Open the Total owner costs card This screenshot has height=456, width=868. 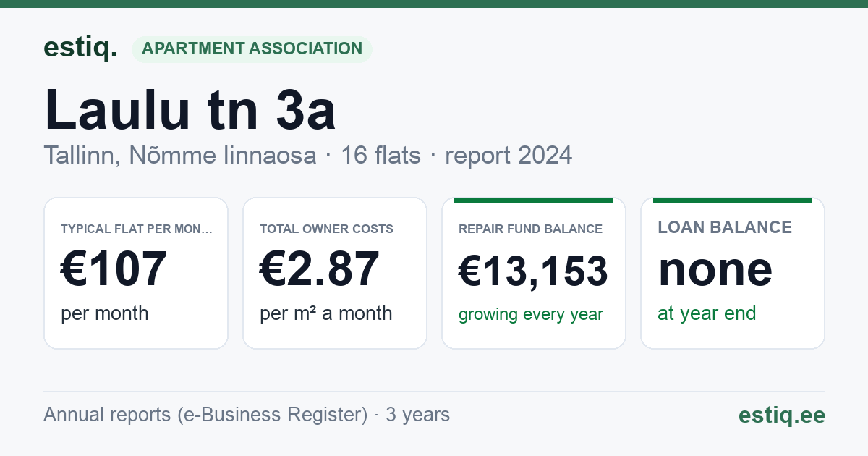tap(335, 274)
